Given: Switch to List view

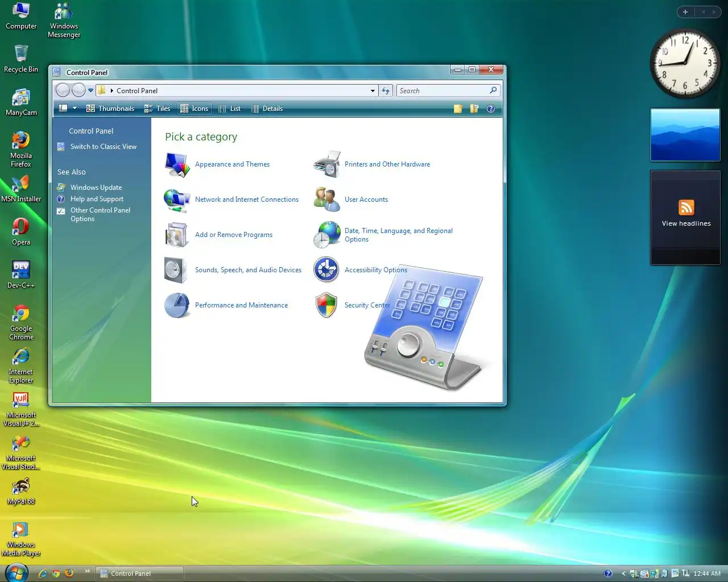Looking at the screenshot, I should click(x=230, y=109).
